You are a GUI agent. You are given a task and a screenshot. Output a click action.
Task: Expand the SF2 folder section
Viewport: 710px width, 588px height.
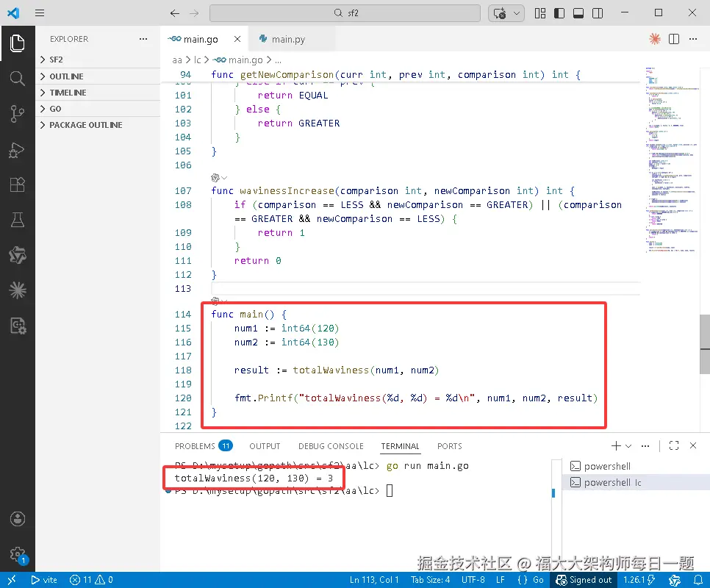click(98, 60)
